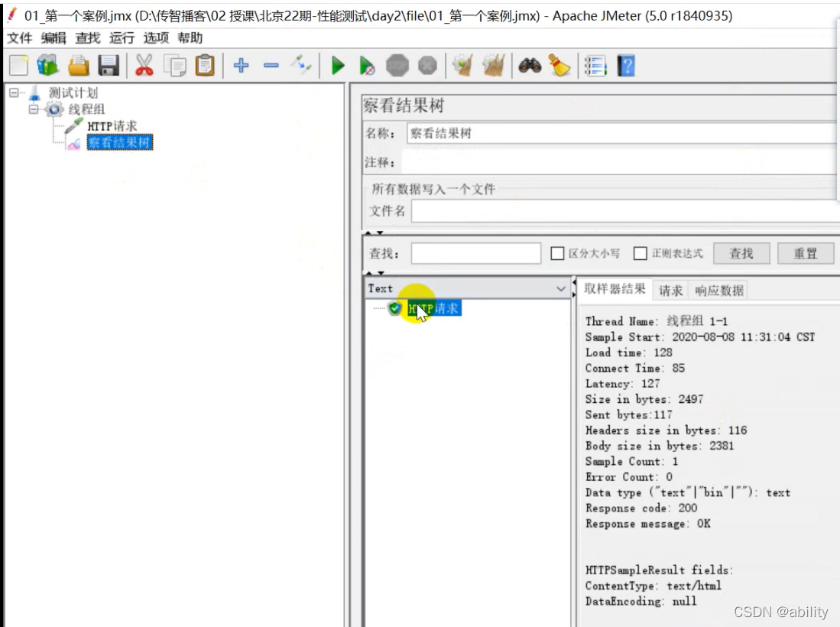Click the 查找 search text field
The image size is (840, 627).
coord(475,253)
